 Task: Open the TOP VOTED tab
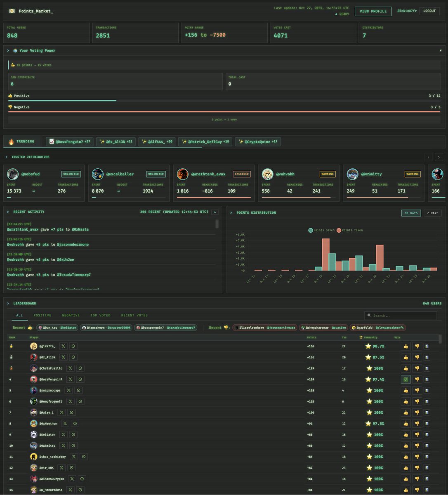click(100, 315)
